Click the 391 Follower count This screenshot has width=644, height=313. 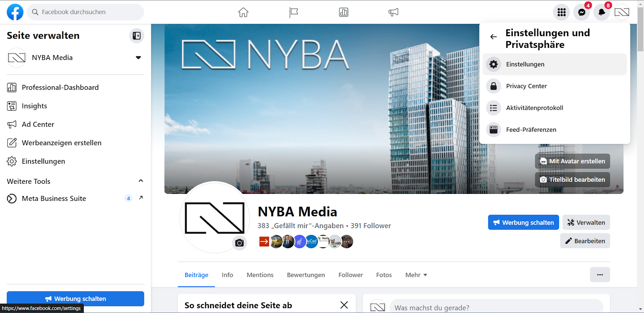[x=371, y=226]
